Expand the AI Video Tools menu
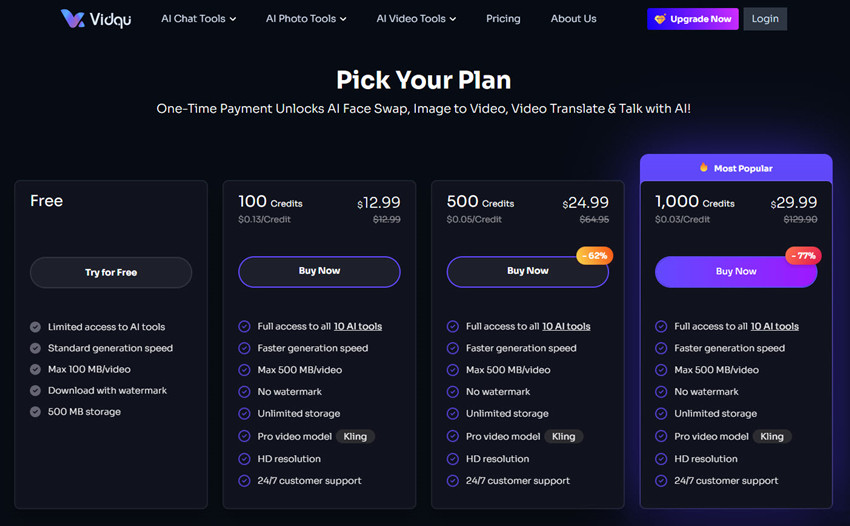850x526 pixels. click(x=416, y=19)
